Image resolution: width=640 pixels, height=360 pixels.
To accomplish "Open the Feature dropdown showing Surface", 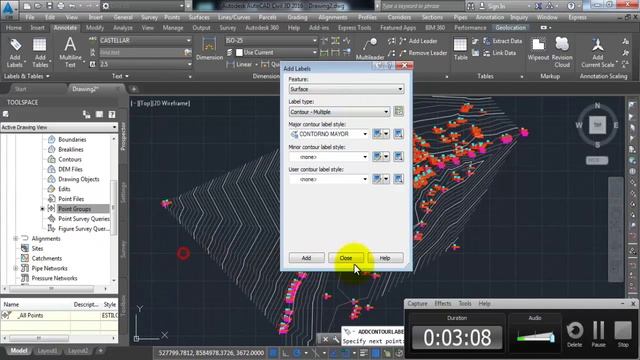I will pyautogui.click(x=347, y=89).
